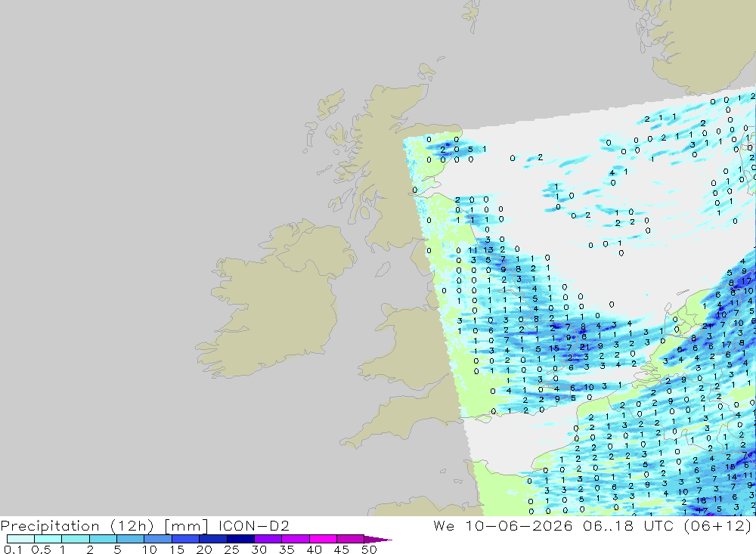Click the 40–45 mm magenta legend swatch
Screen dimensions: 756x554
(323, 539)
